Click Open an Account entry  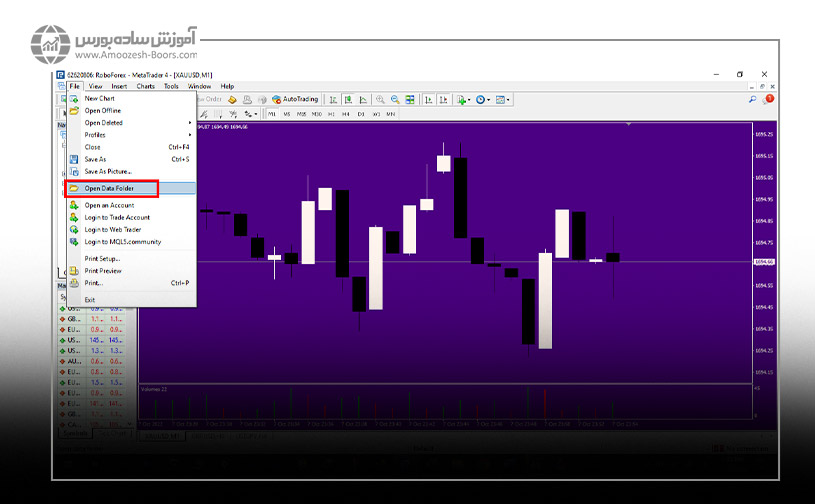point(109,205)
